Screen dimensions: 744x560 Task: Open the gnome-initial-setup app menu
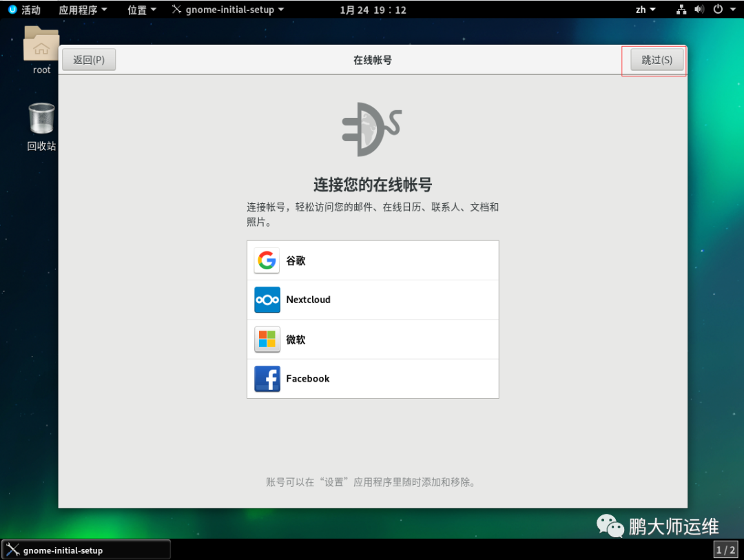(x=228, y=10)
